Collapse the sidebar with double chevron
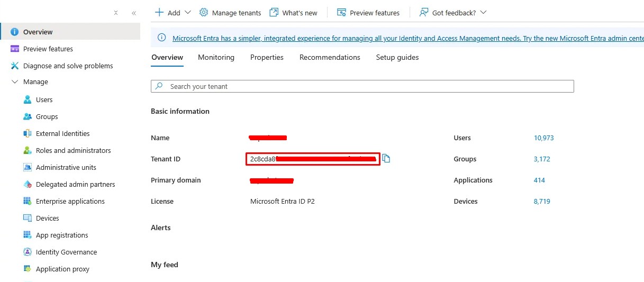The image size is (644, 282). coord(134,13)
